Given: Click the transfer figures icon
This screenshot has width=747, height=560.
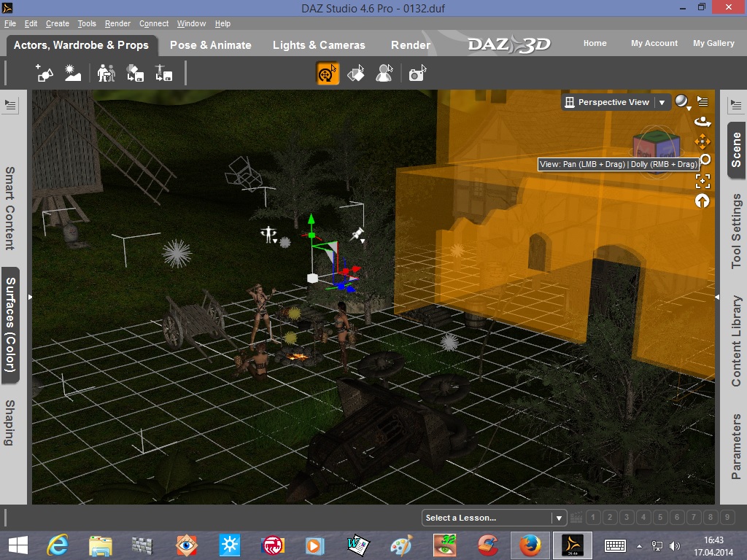Looking at the screenshot, I should pos(107,74).
